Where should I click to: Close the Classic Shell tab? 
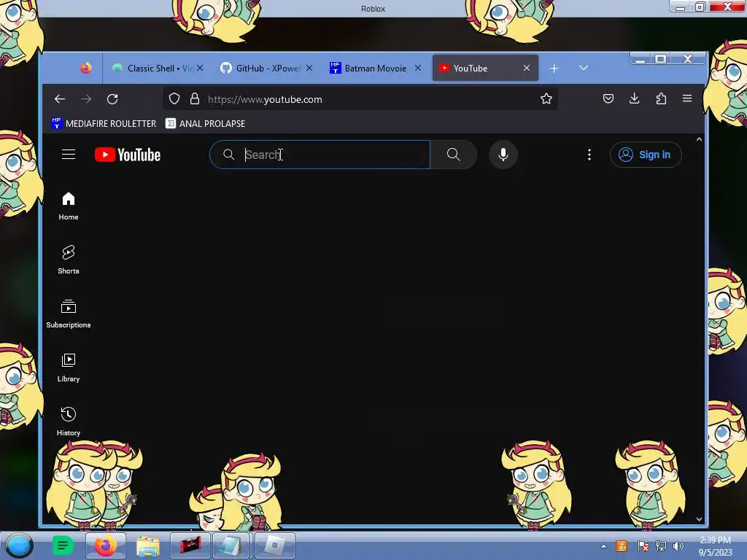pos(200,68)
